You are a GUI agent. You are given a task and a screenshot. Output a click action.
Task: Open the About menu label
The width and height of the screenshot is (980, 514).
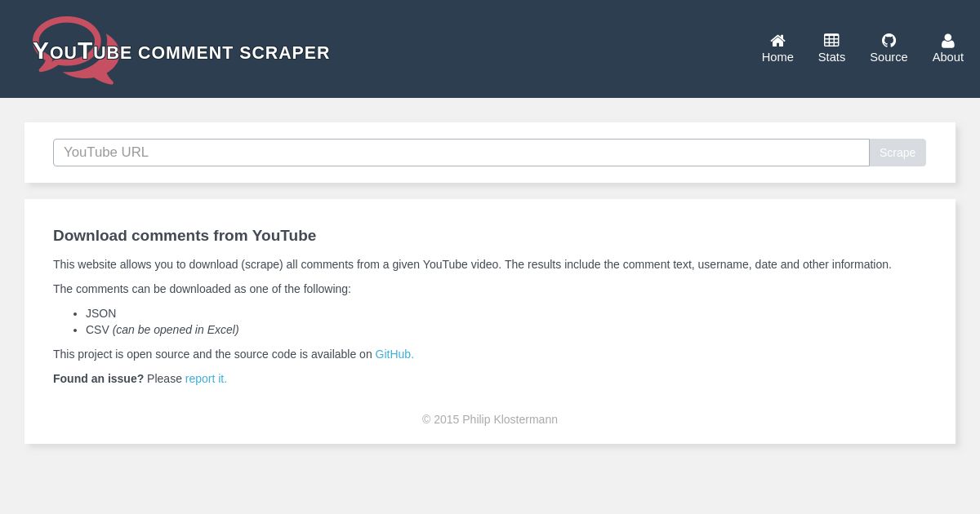click(948, 57)
